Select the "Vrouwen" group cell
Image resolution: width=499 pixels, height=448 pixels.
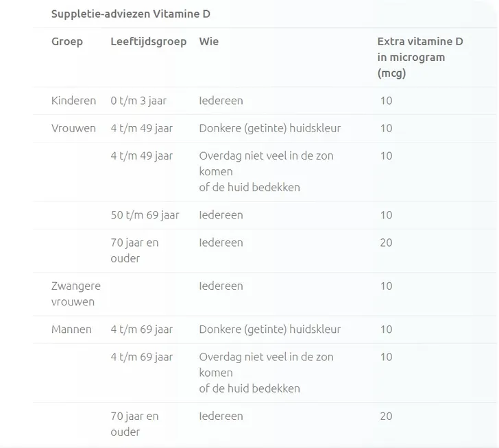73,128
